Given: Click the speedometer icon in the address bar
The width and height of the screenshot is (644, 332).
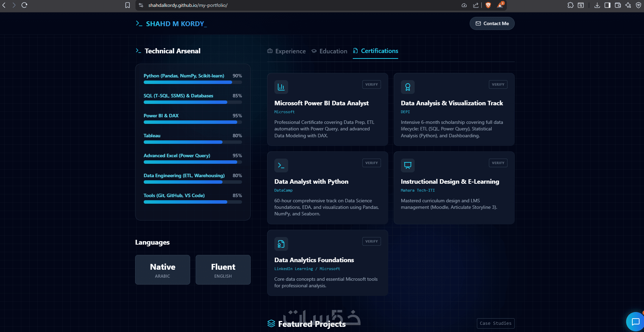Looking at the screenshot, I should coord(464,5).
